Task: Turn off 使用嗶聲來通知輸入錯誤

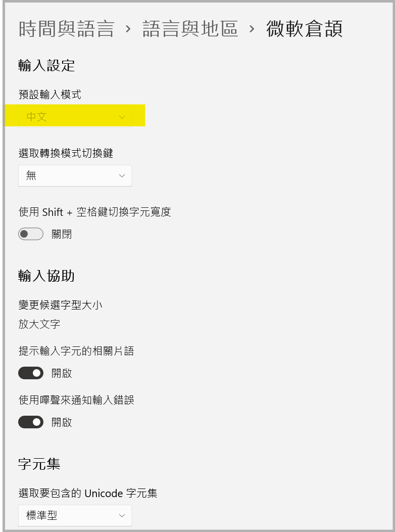Action: pyautogui.click(x=31, y=422)
